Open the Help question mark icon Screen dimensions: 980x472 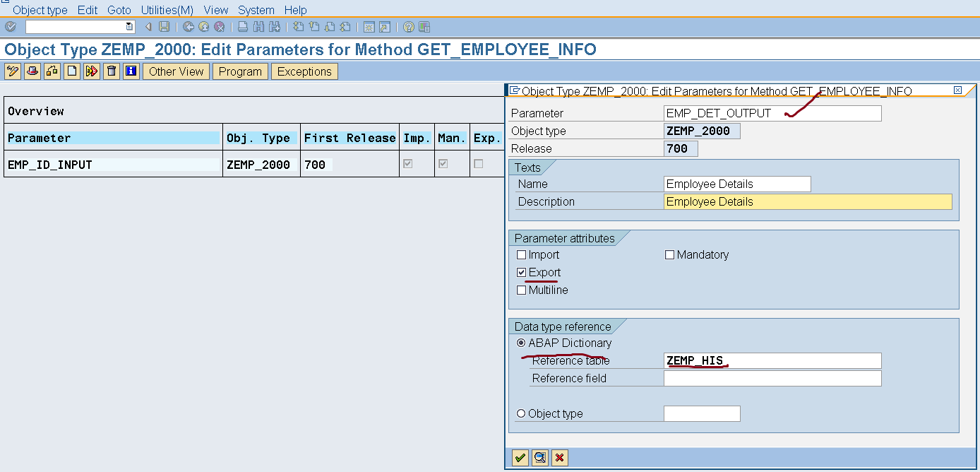pos(408,27)
